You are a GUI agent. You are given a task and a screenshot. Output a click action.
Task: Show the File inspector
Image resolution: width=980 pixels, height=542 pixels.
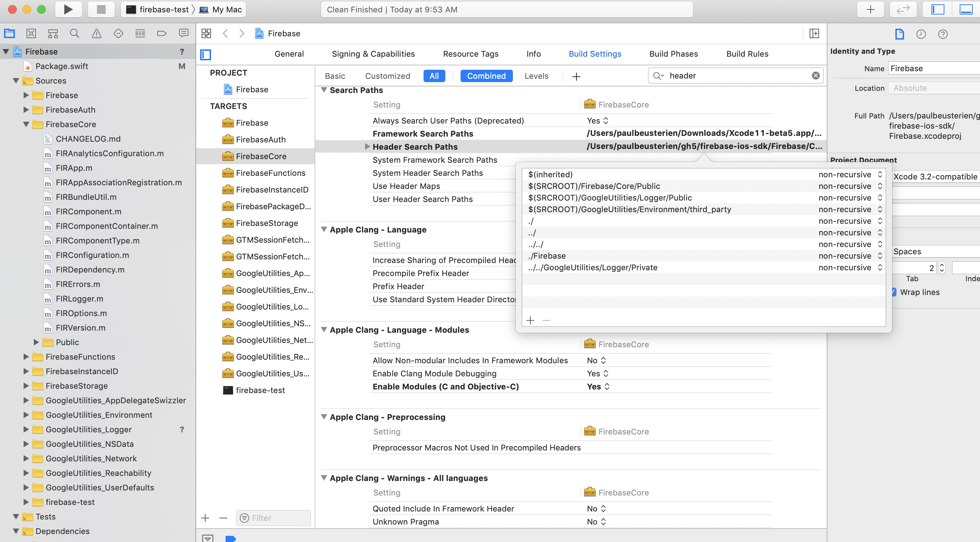[899, 34]
